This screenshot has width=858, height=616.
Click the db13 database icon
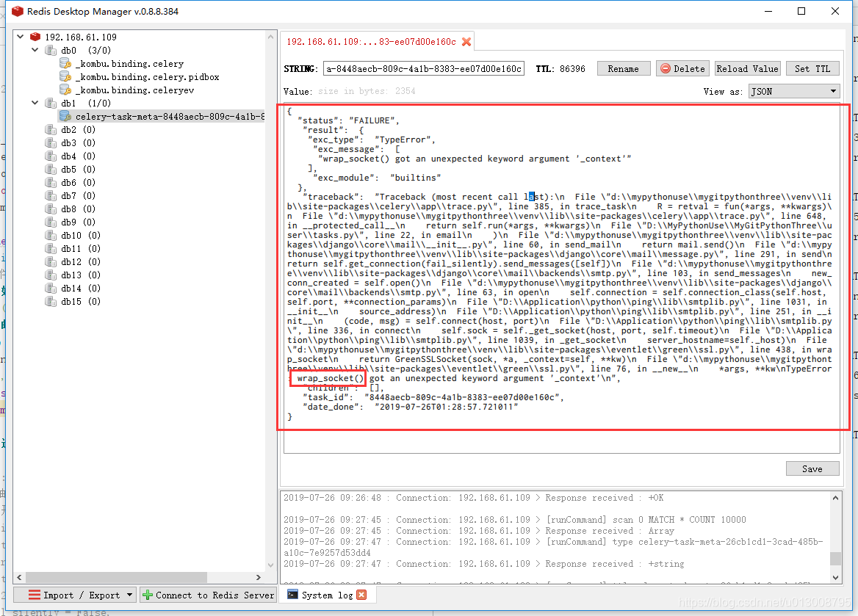[x=51, y=275]
